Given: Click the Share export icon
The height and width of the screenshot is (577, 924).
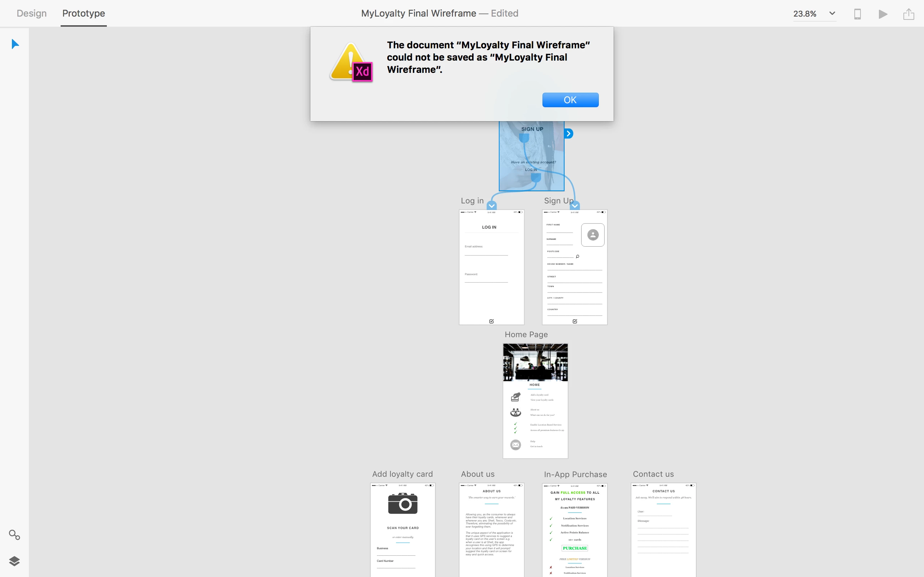Looking at the screenshot, I should 908,14.
